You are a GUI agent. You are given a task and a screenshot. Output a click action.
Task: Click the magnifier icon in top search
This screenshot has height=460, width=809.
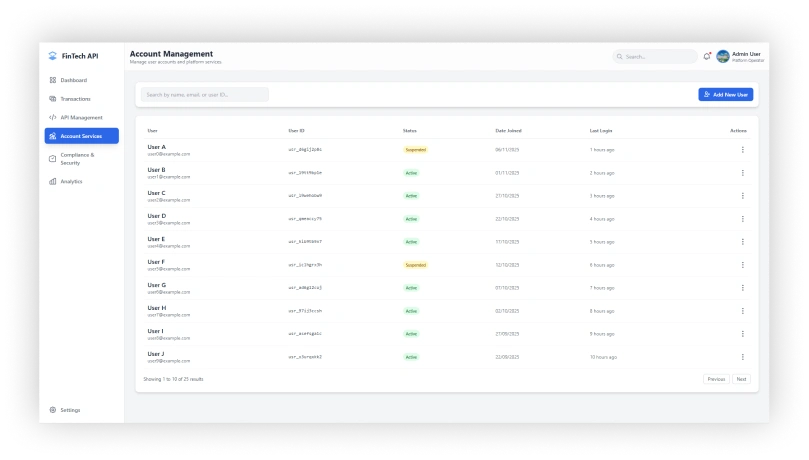(620, 56)
